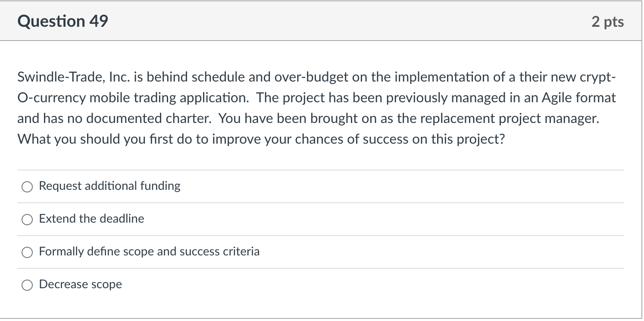Click the 'Decrease scope' answer text
Image resolution: width=644 pixels, height=321 pixels.
pos(80,284)
